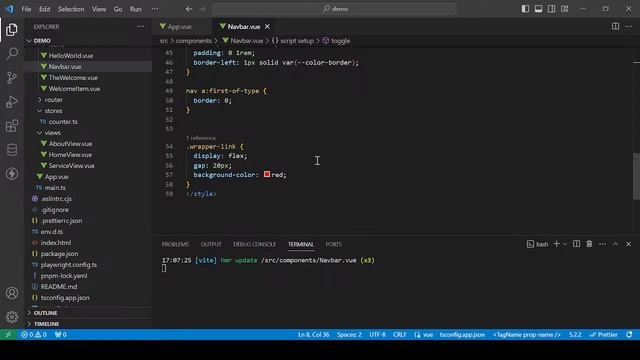Show errors and warnings in status bar
This screenshot has width=640, height=360.
point(34,335)
